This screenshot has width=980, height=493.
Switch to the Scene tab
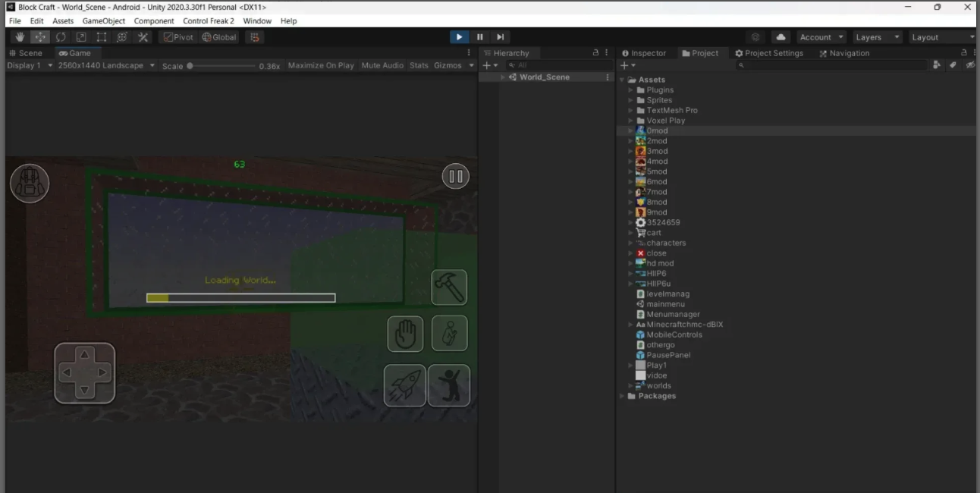point(25,53)
